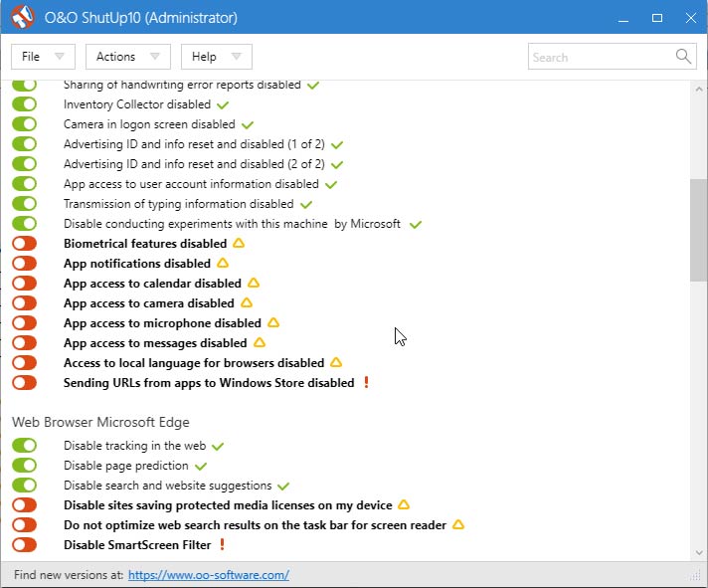Select 'Web Browser Microsoft Edge' section heading

(100, 422)
